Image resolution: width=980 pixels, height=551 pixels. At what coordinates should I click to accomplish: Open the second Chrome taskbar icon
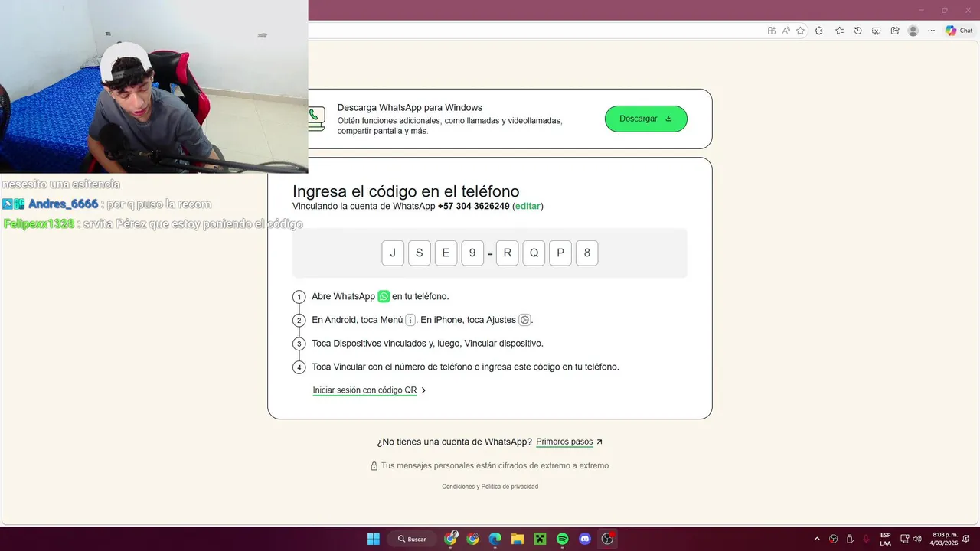click(x=473, y=539)
